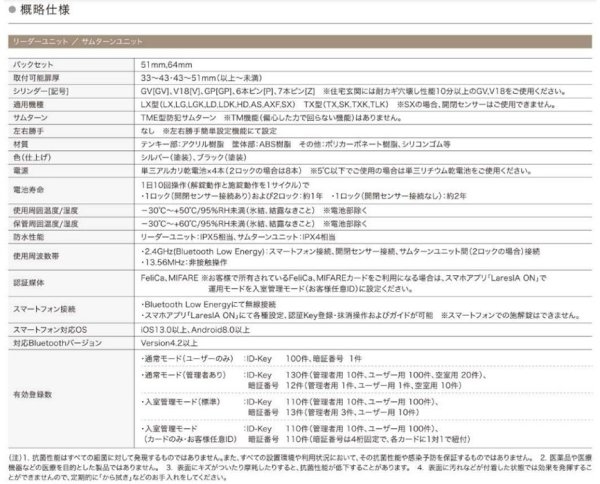Screen dimensions: 600x484
Task: Click the 防水性能 row label
Action: [26, 238]
